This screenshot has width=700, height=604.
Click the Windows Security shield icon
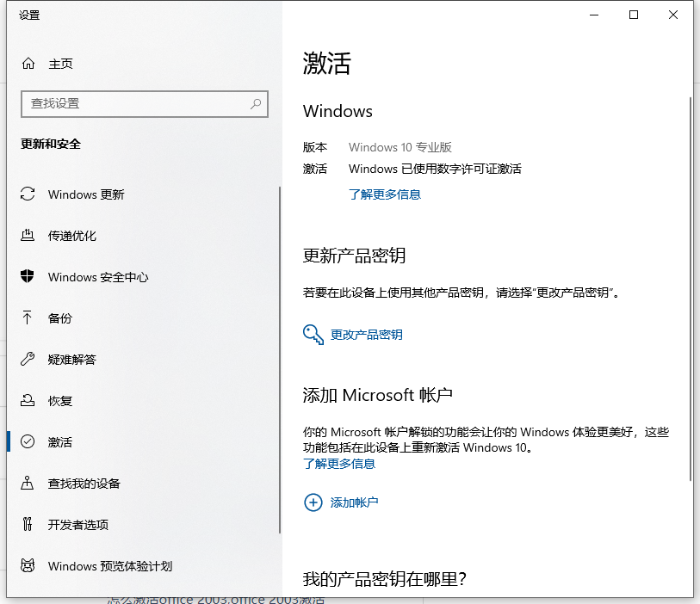pos(28,276)
